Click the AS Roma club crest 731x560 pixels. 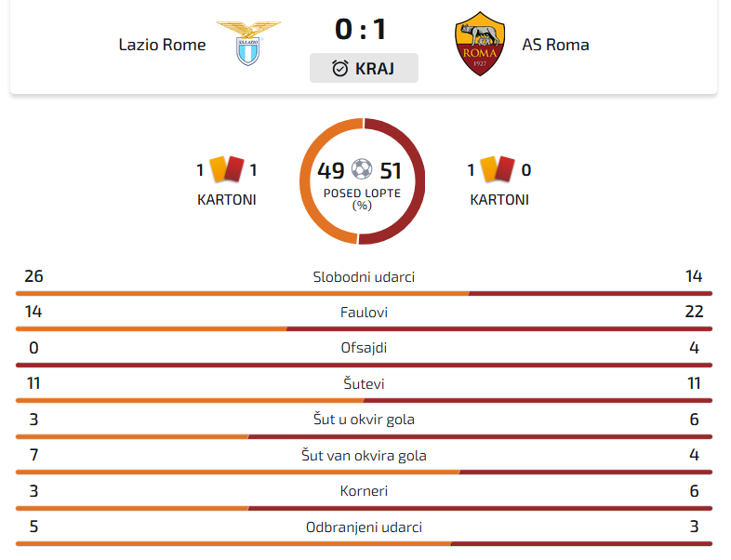(479, 44)
